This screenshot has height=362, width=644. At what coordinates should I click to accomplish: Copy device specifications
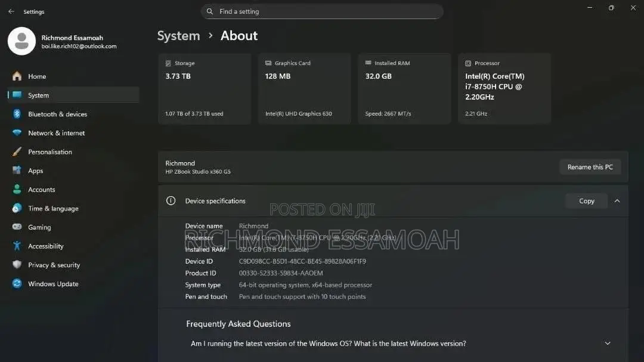pos(587,201)
